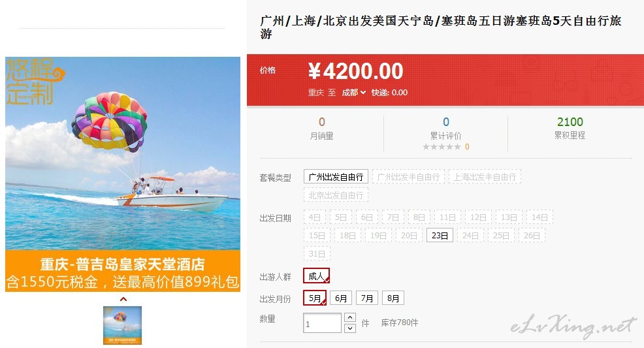Screen dimensions: 644x348
Task: Click the main parasailing product image
Action: (122, 174)
